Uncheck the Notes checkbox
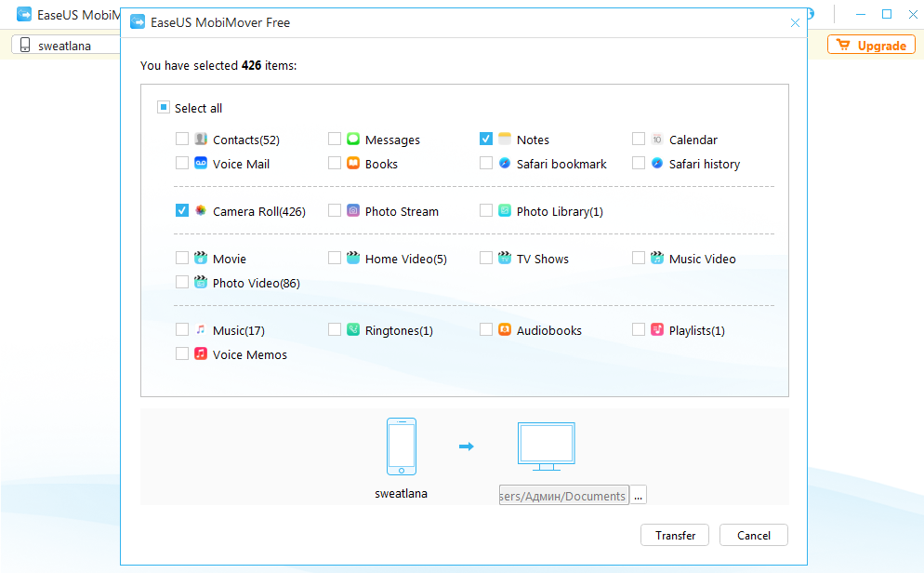The width and height of the screenshot is (924, 573). click(x=486, y=140)
